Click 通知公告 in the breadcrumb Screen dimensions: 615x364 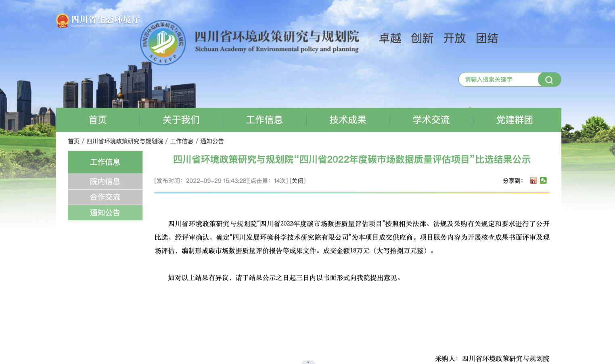[x=212, y=141]
